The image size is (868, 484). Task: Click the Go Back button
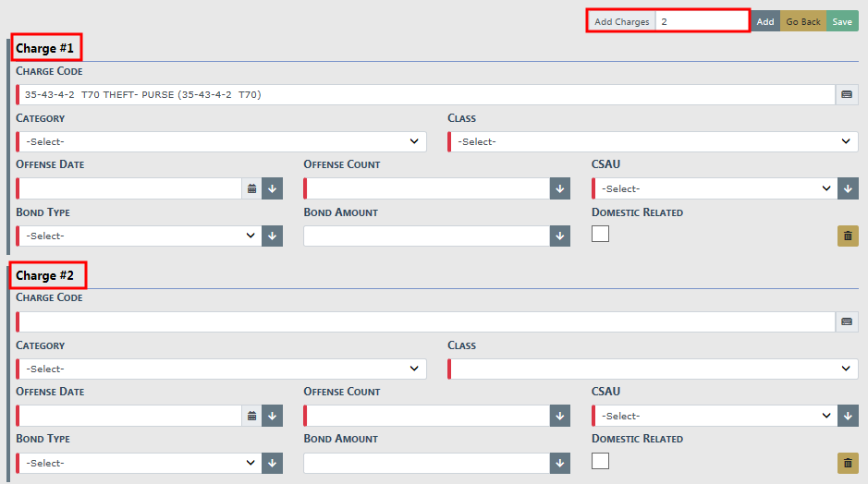click(x=803, y=21)
